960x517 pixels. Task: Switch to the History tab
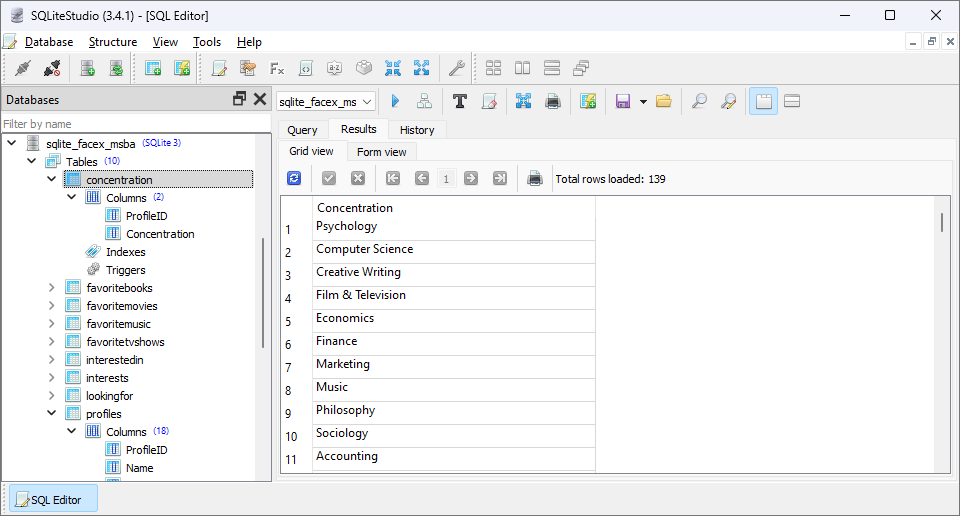[x=417, y=130]
